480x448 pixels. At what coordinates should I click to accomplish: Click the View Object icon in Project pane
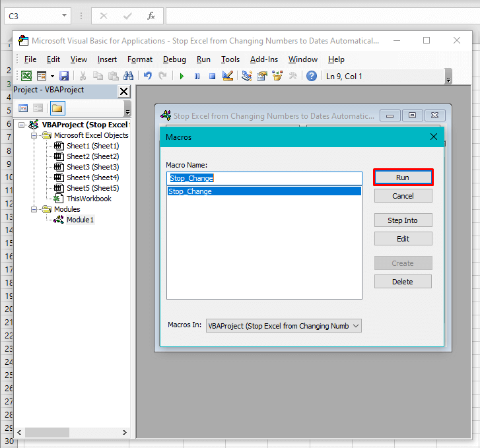[x=38, y=108]
